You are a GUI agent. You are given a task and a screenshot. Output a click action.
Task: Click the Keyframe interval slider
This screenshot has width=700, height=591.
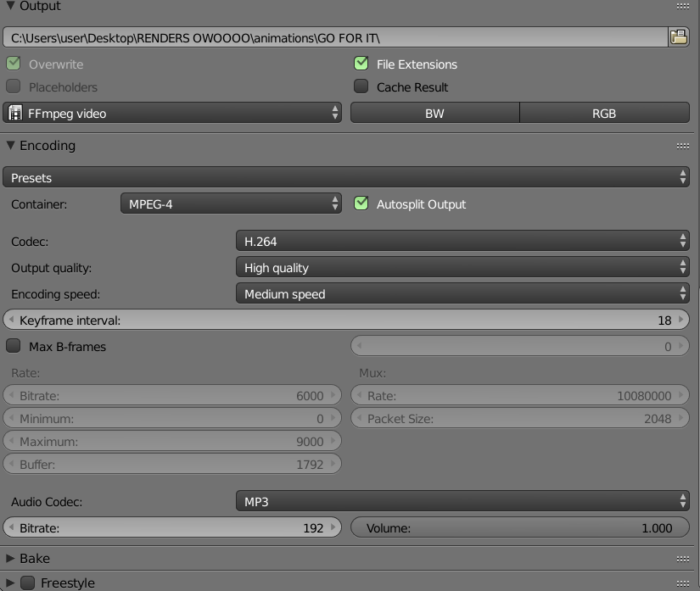[x=348, y=320]
